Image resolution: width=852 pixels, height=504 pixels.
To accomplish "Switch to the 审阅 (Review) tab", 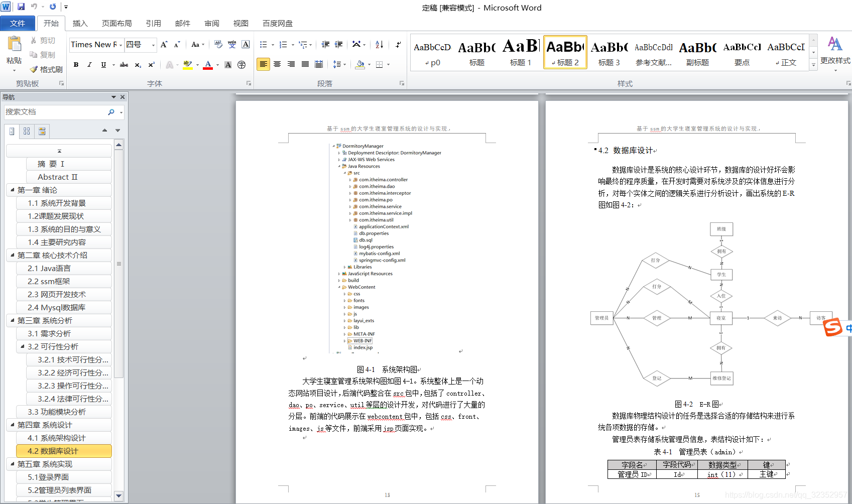I will (x=212, y=23).
